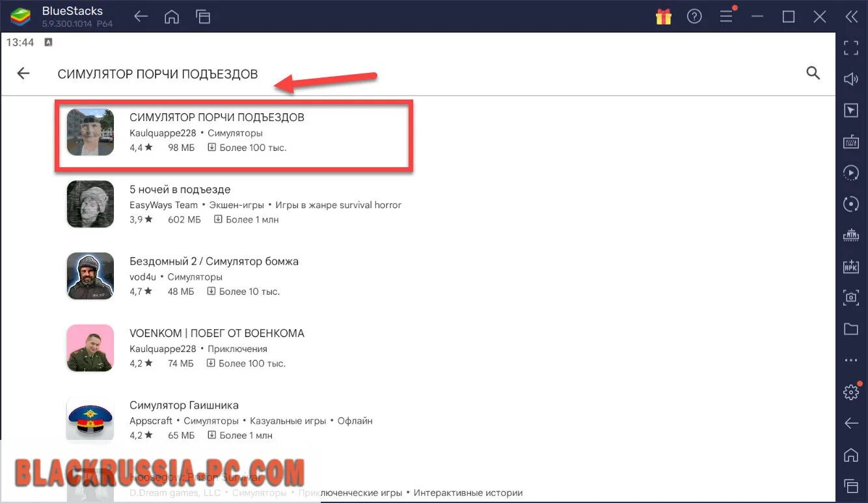Open the gift rewards icon

663,17
